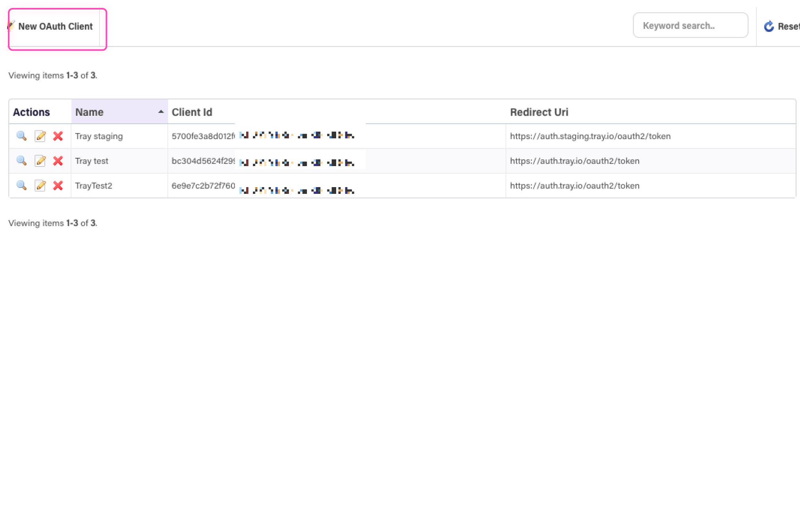
Task: Sort by Redirect Uri column header
Action: (x=539, y=112)
